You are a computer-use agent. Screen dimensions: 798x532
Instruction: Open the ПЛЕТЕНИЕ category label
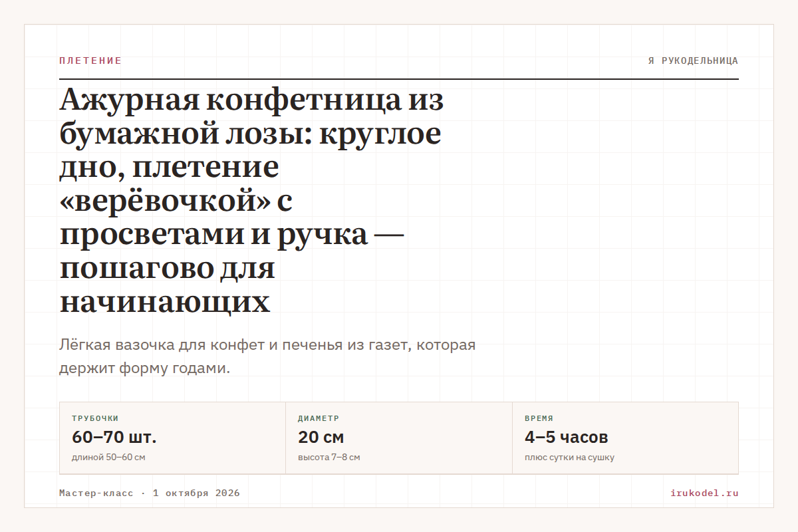[90, 61]
